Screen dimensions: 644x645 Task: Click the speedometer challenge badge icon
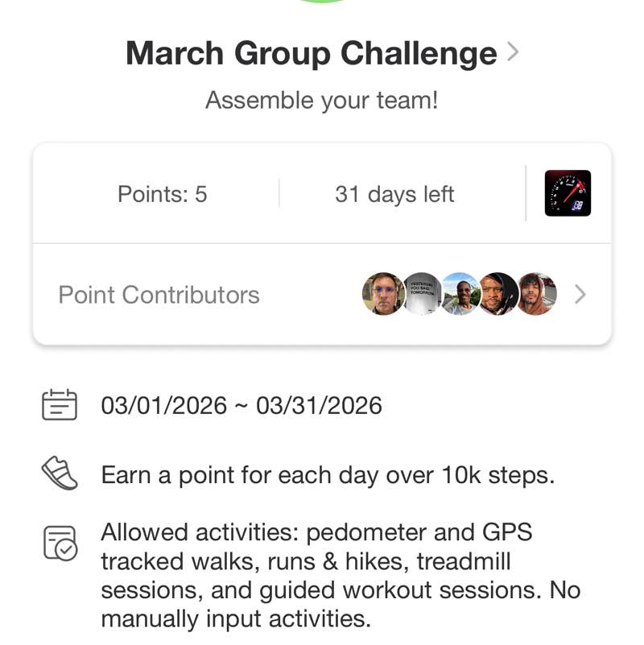(568, 193)
